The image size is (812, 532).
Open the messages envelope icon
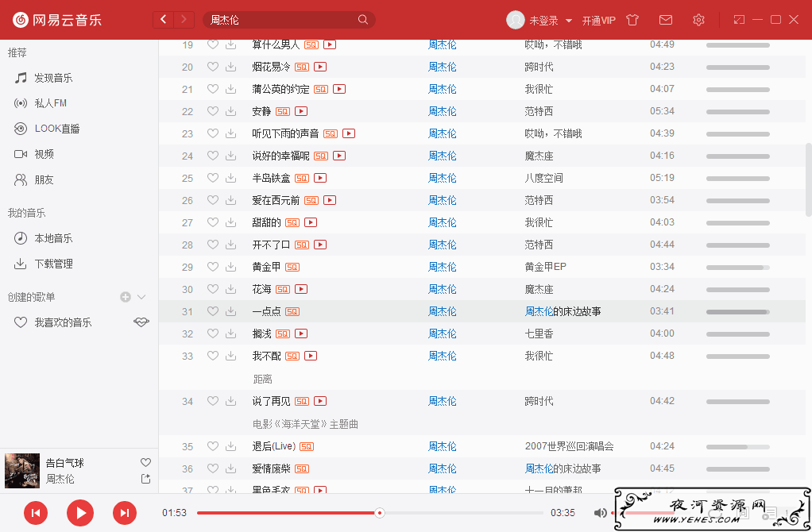pyautogui.click(x=666, y=20)
